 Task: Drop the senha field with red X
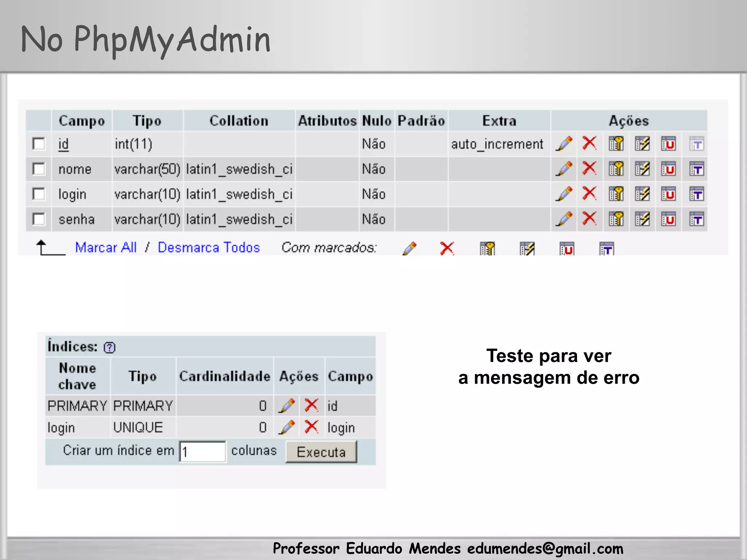point(589,219)
